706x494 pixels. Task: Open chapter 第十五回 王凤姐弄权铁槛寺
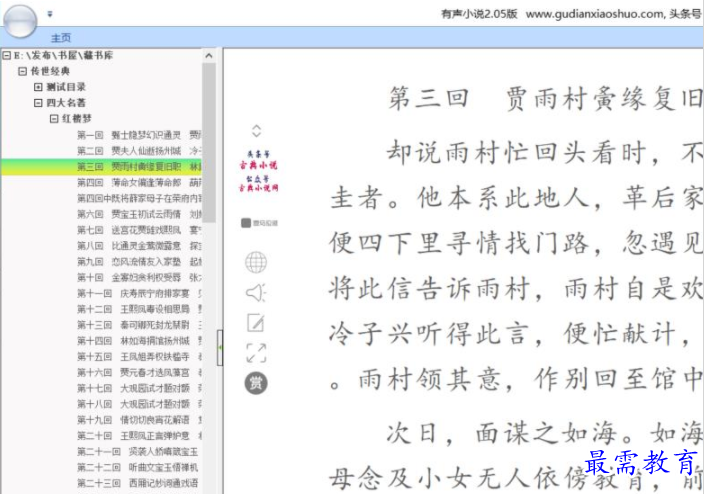pyautogui.click(x=139, y=357)
